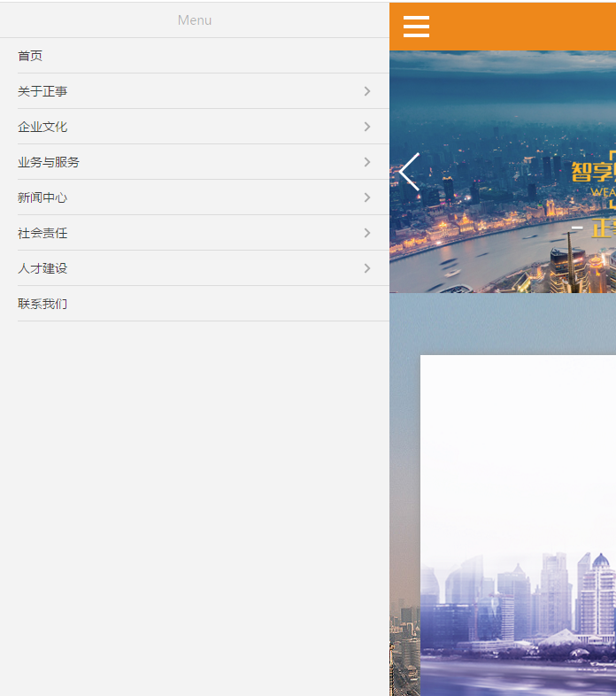
Task: Click the hamburger menu icon in orange header
Action: tap(416, 27)
